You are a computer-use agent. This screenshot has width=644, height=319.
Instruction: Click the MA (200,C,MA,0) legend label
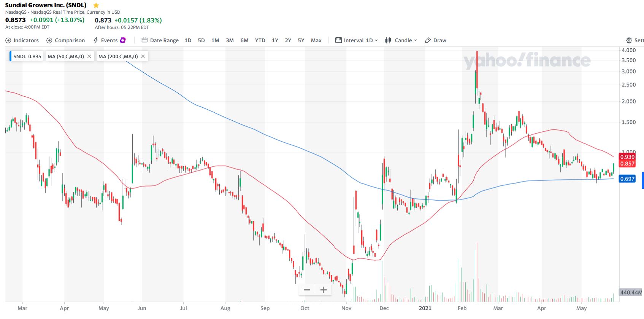click(118, 56)
